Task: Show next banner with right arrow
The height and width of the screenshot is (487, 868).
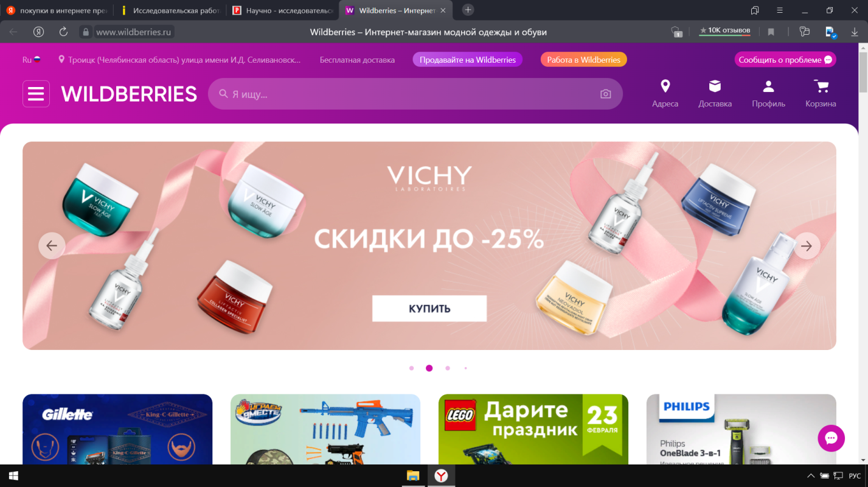Action: [807, 246]
